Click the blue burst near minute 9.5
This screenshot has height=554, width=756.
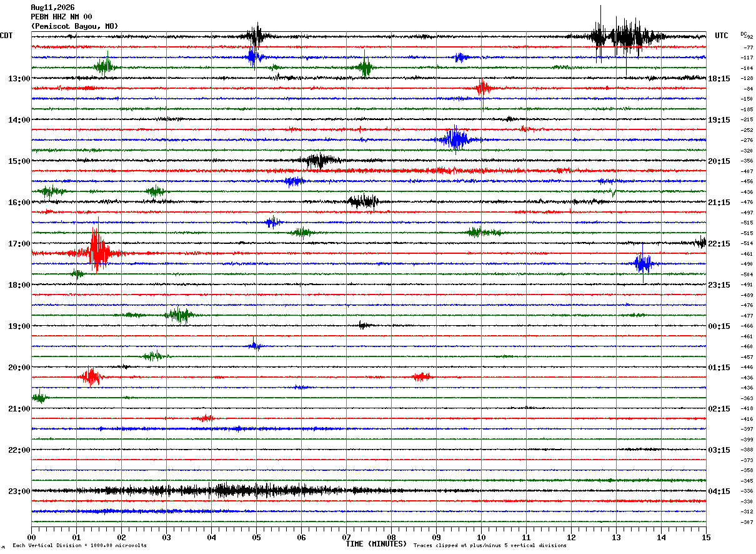(456, 139)
